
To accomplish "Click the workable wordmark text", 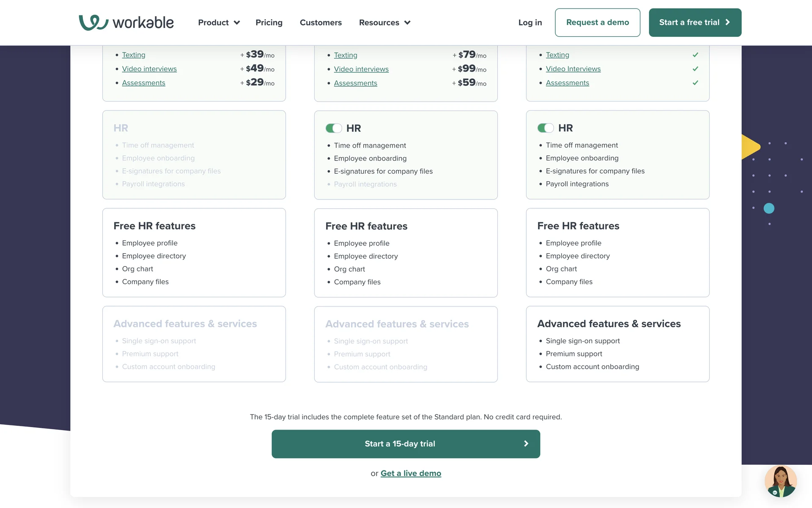I will [143, 22].
